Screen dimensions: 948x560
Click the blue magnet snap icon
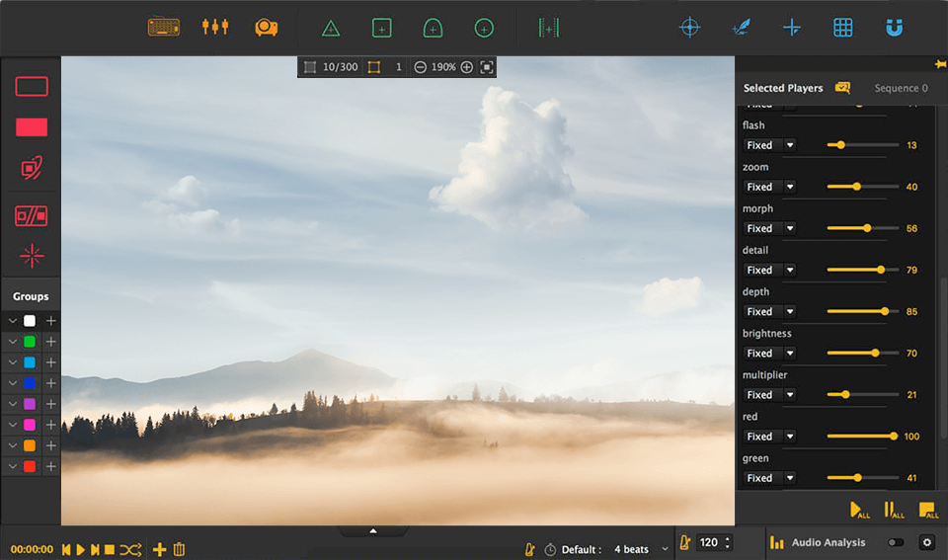click(x=894, y=28)
